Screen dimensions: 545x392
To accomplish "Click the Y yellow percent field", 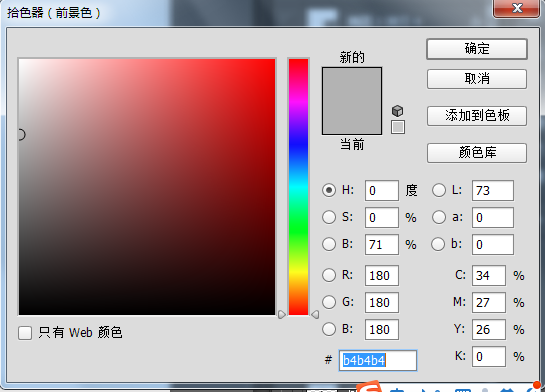I will 489,329.
